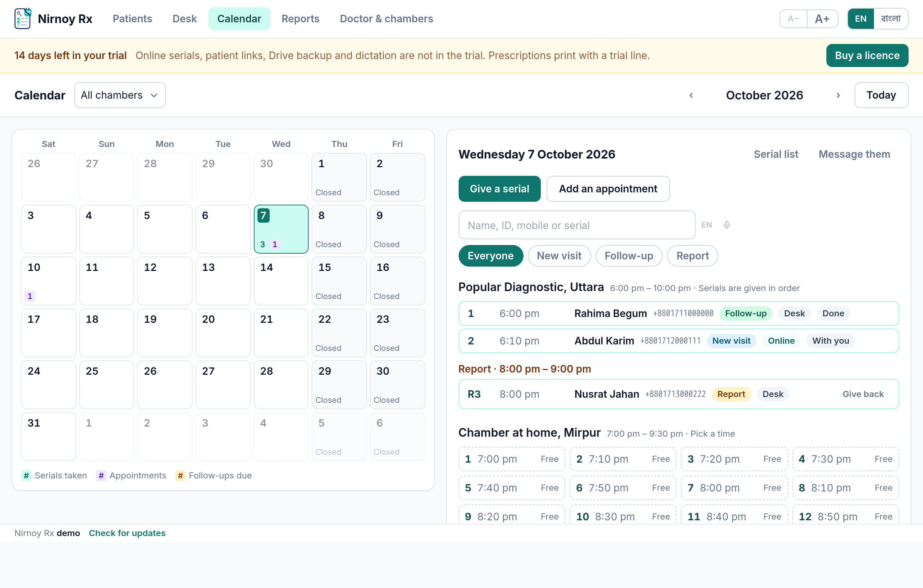Click the Message them link
923x588 pixels.
point(854,154)
